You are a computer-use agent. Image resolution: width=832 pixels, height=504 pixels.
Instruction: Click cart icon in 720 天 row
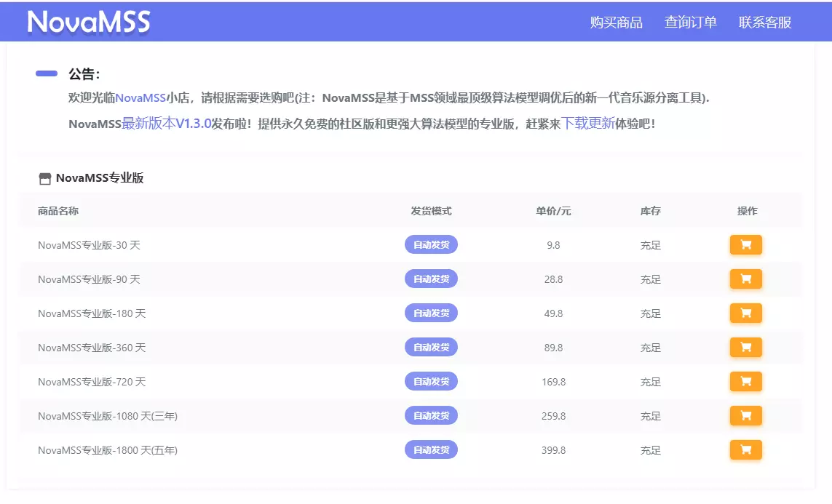click(x=745, y=382)
